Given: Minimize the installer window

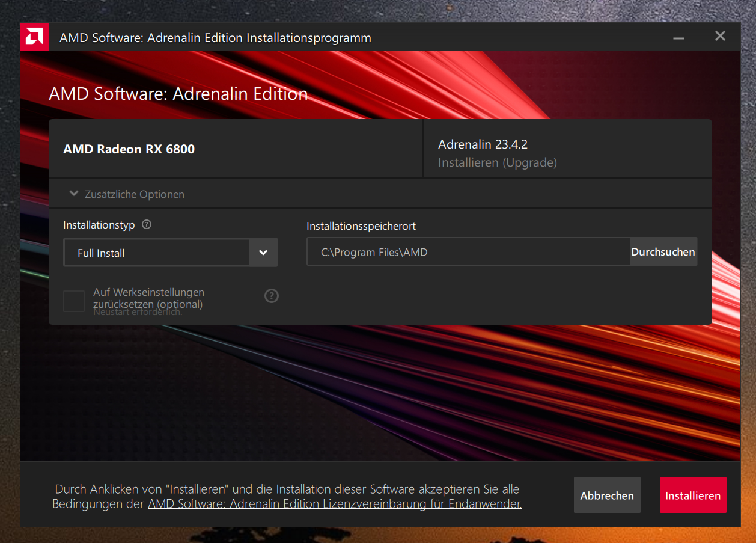Looking at the screenshot, I should tap(679, 37).
